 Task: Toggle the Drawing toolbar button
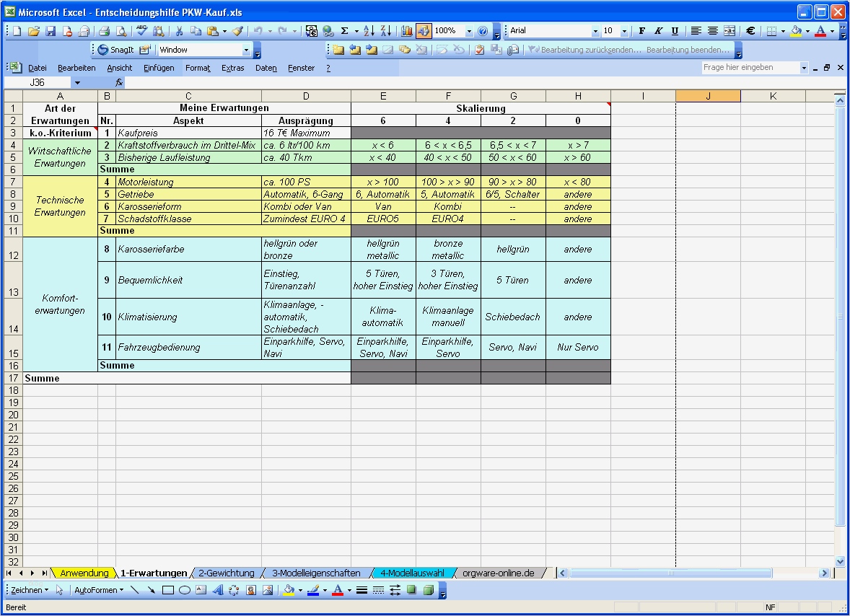[x=424, y=31]
